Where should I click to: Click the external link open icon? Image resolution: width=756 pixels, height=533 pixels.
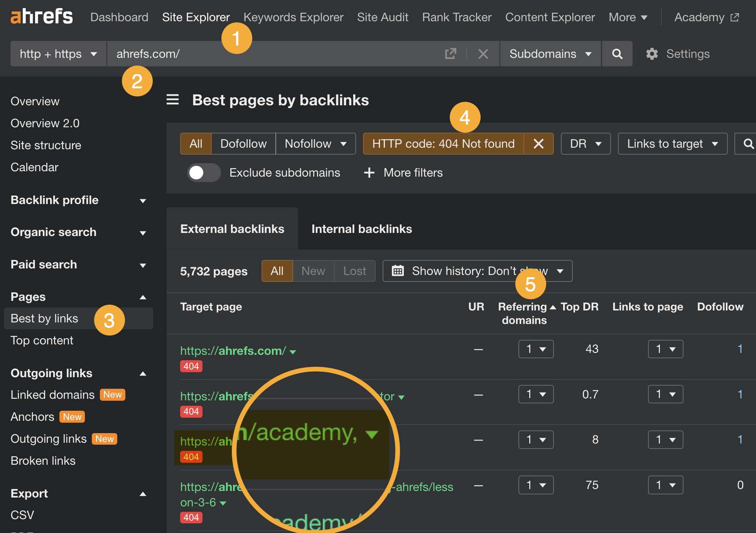click(x=451, y=54)
